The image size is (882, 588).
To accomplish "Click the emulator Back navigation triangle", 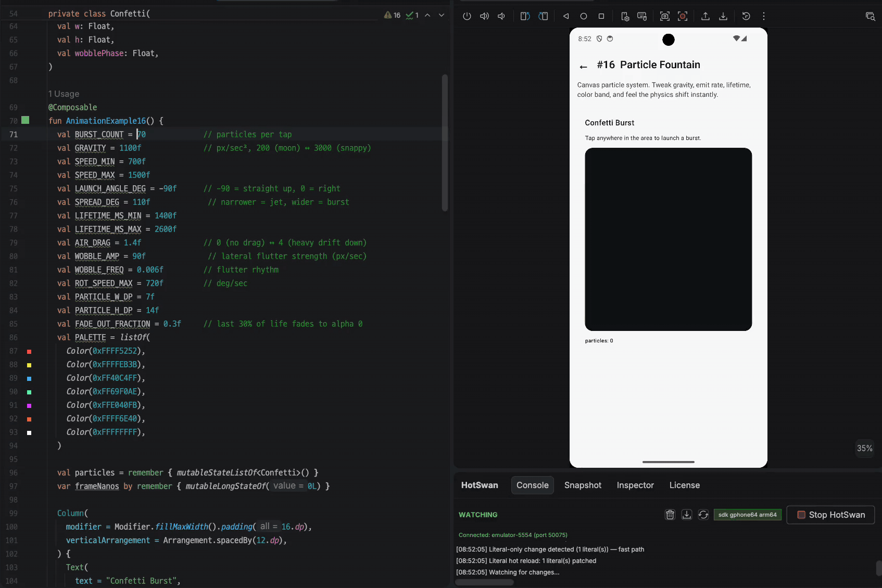I will click(x=566, y=16).
